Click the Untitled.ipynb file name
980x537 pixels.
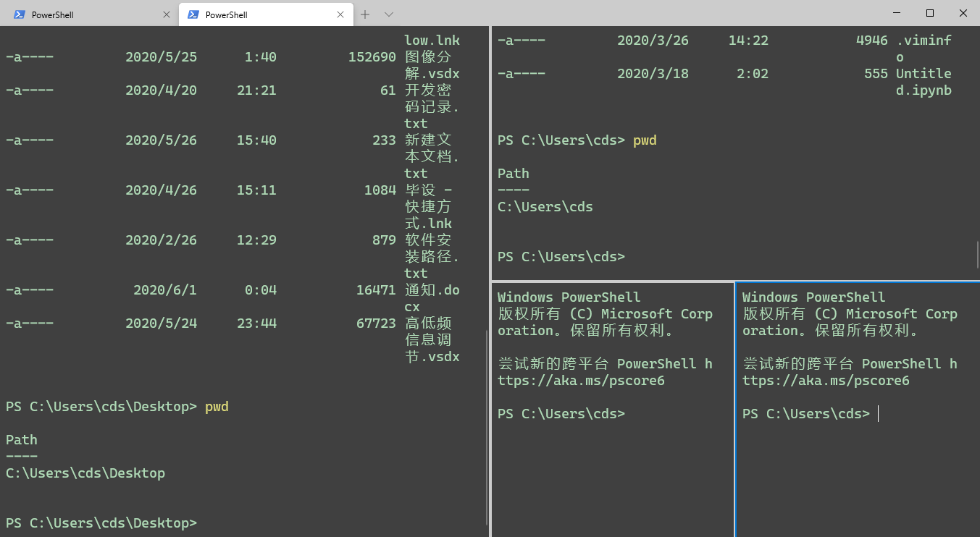pos(924,82)
